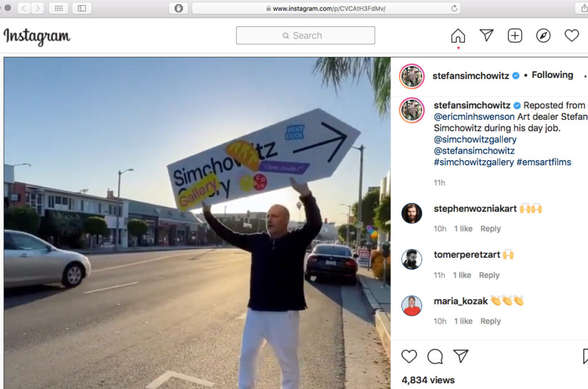The image size is (588, 389).
Task: Toggle Safari sidebar button
Action: point(82,8)
